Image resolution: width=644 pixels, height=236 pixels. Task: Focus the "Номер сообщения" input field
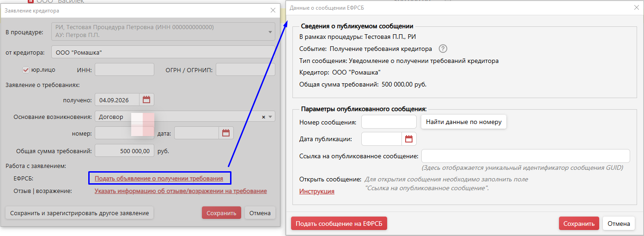(389, 122)
